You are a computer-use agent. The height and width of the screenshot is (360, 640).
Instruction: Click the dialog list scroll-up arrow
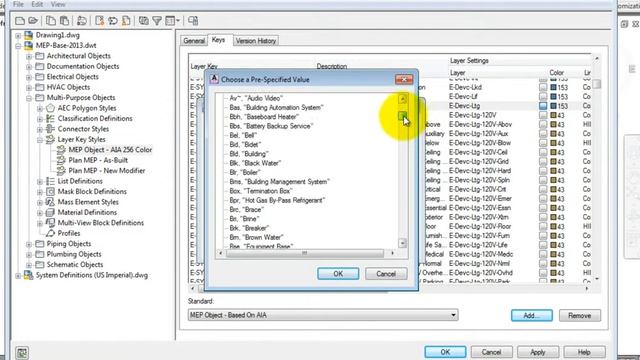[x=402, y=99]
